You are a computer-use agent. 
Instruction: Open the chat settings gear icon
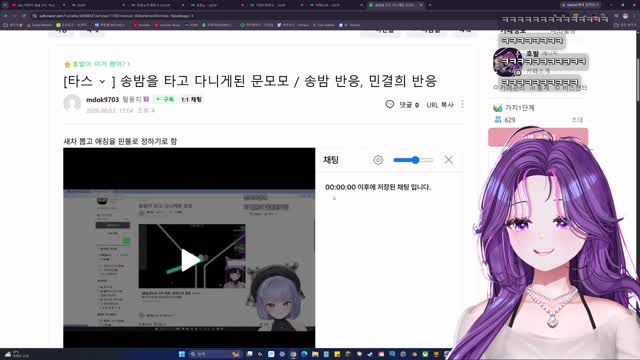(x=378, y=160)
